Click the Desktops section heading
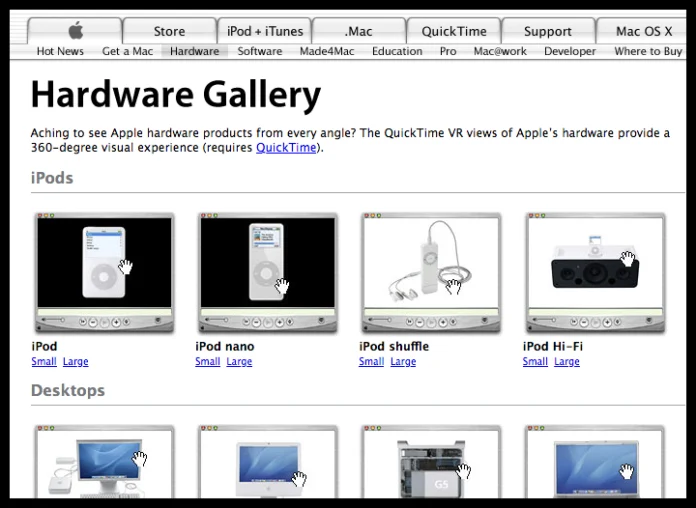696x508 pixels. click(68, 391)
